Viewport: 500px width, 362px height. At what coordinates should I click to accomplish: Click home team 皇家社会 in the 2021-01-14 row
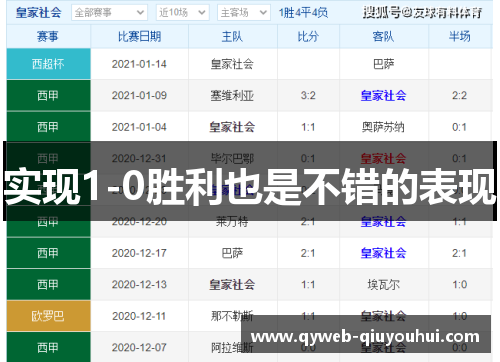click(x=232, y=64)
